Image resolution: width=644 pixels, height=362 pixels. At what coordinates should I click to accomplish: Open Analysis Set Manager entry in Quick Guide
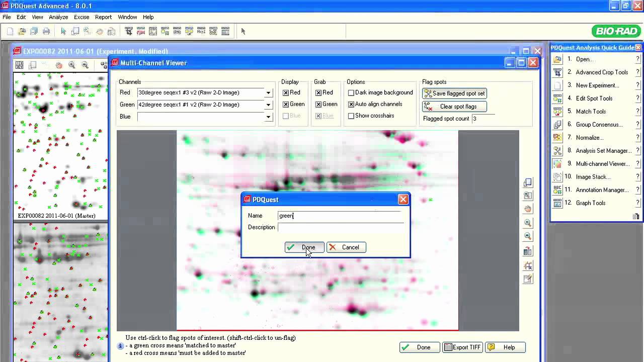coord(604,151)
